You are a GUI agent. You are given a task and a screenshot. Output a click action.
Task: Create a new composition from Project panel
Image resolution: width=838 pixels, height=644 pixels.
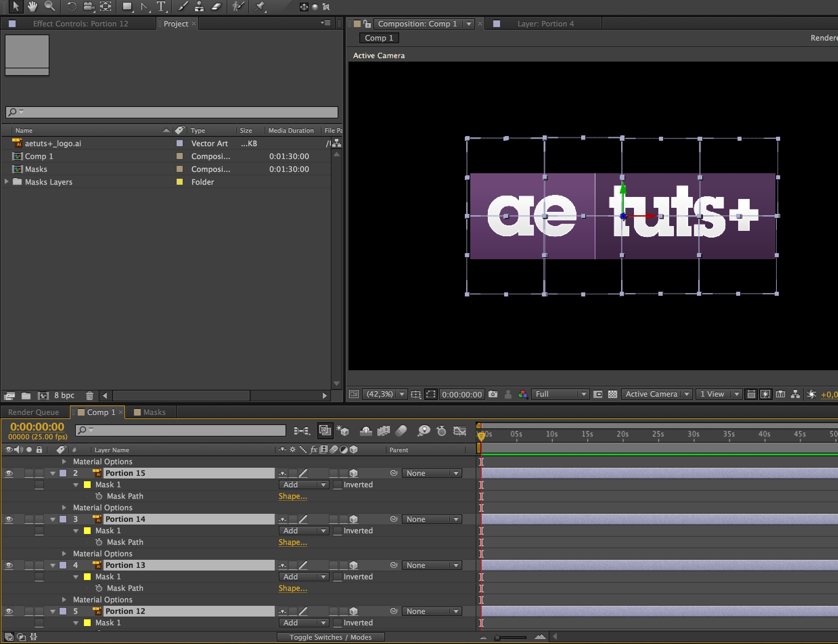point(43,395)
